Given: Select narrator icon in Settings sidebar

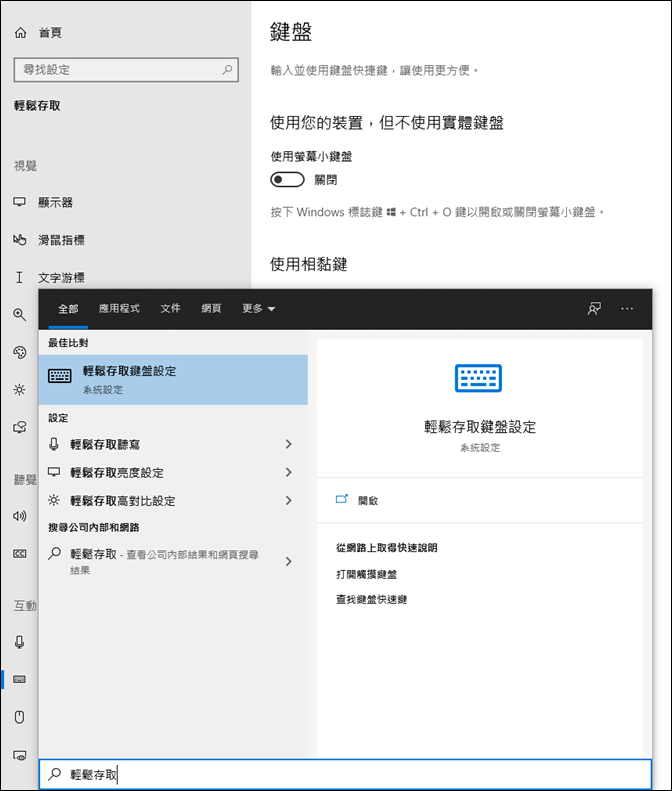Looking at the screenshot, I should (20, 427).
